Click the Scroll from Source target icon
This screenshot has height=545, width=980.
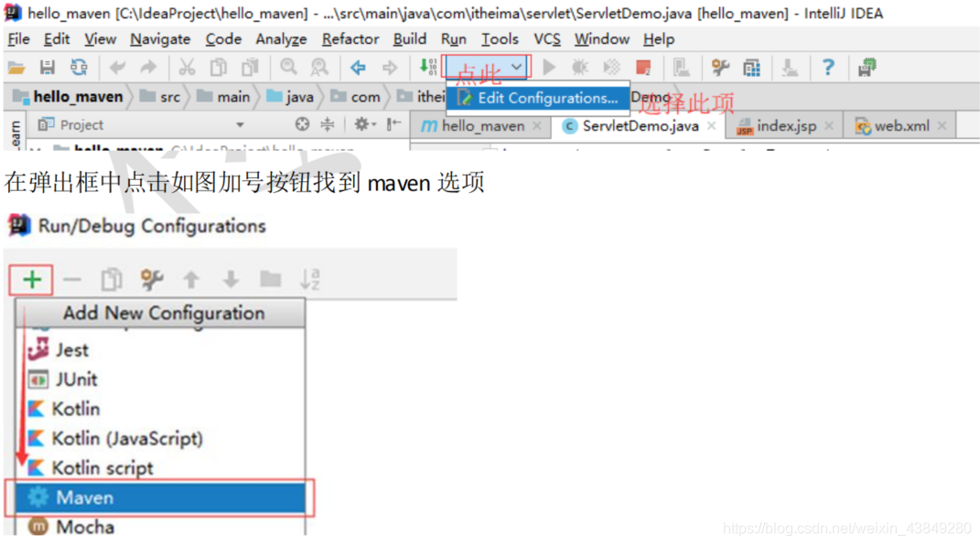[302, 125]
